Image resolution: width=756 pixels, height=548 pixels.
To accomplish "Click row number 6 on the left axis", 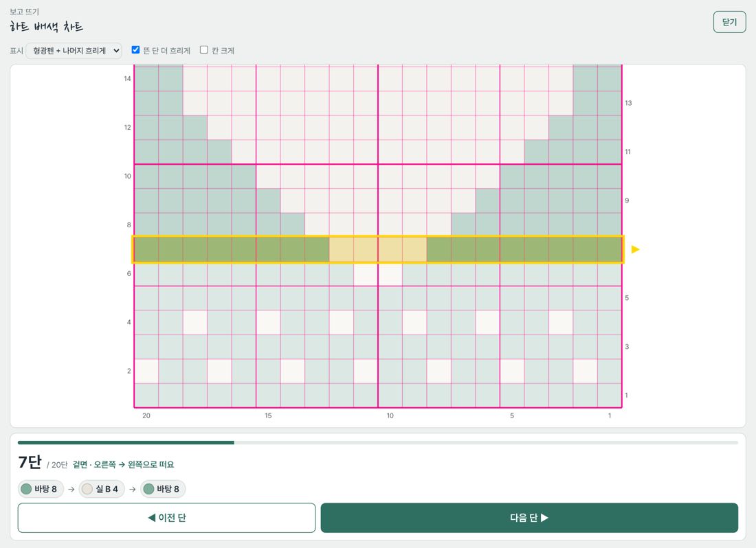I will (129, 273).
